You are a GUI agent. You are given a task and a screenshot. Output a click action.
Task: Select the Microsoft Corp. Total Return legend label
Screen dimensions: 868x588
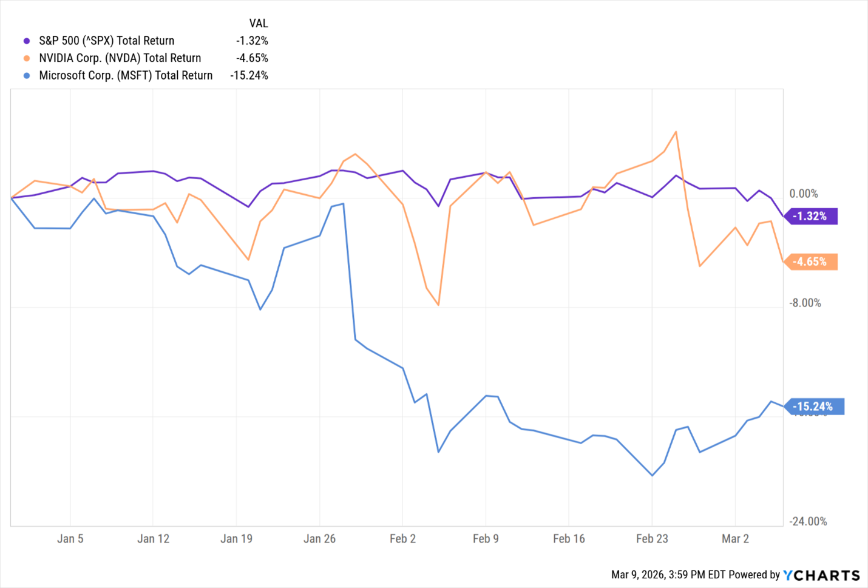pyautogui.click(x=126, y=76)
